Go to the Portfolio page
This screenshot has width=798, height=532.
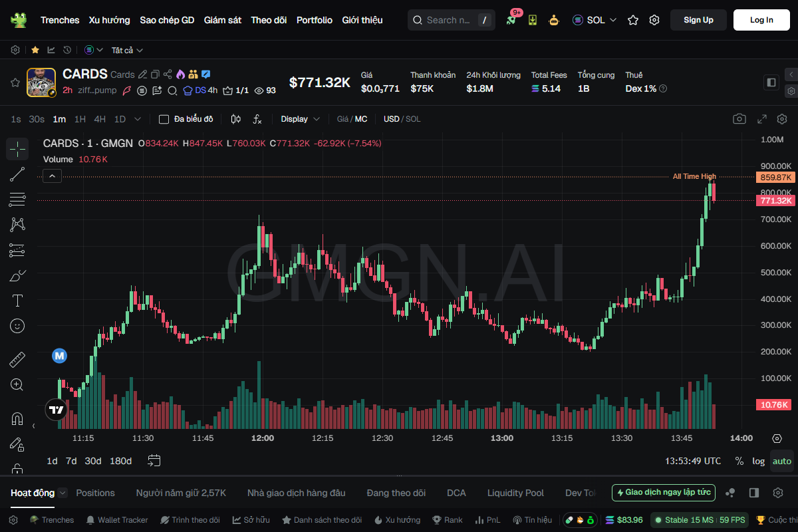click(x=315, y=20)
